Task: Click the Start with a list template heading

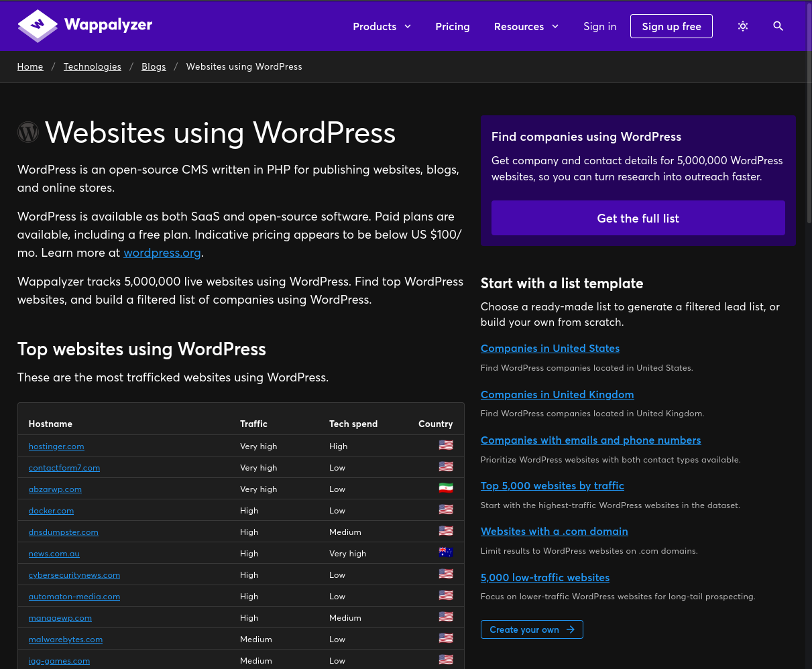Action: coord(562,283)
